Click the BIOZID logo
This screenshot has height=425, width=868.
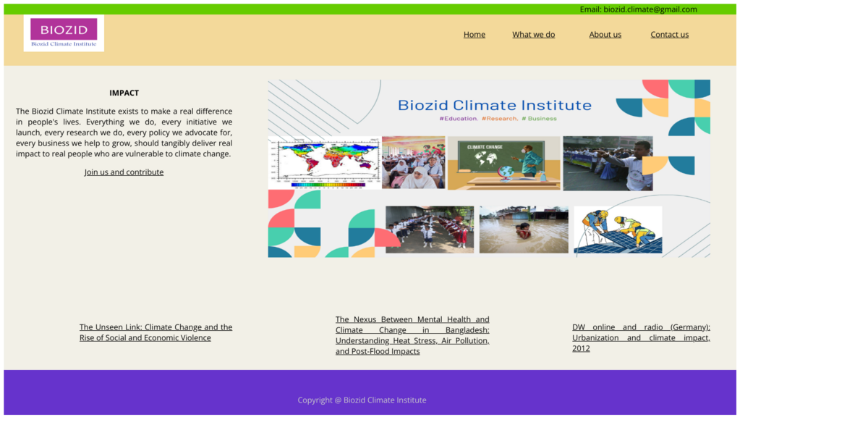click(64, 33)
